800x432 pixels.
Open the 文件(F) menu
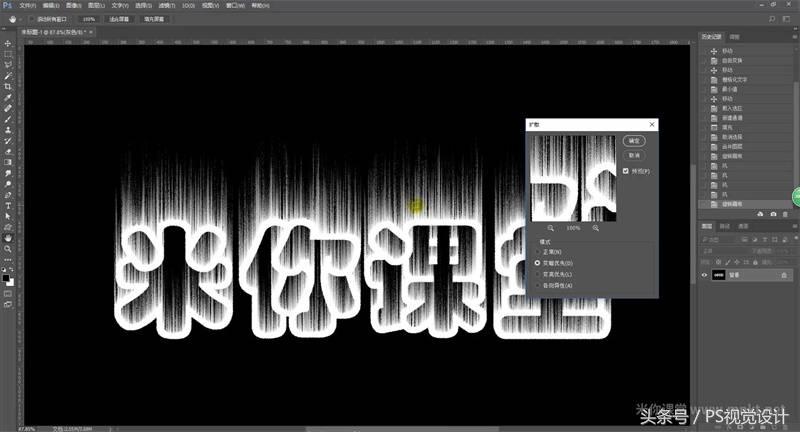[28, 5]
